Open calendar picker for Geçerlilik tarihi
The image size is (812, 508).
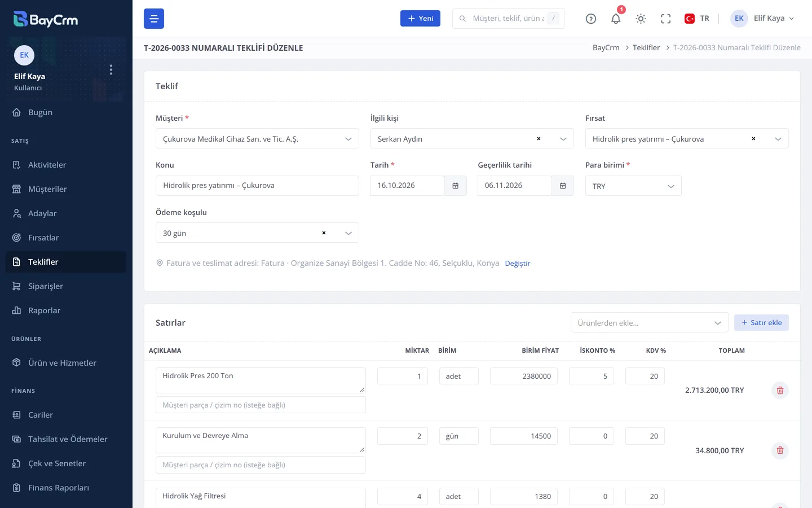pyautogui.click(x=563, y=186)
